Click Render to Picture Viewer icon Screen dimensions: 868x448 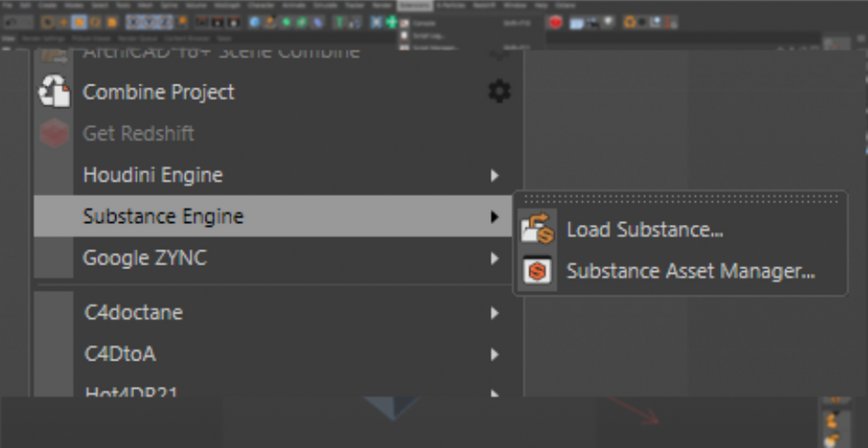[x=217, y=22]
